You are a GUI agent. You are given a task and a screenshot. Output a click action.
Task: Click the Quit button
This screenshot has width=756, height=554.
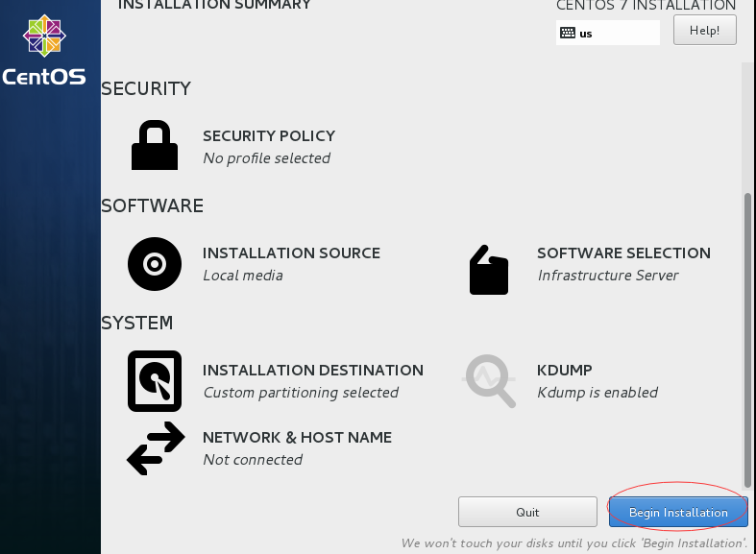527,512
